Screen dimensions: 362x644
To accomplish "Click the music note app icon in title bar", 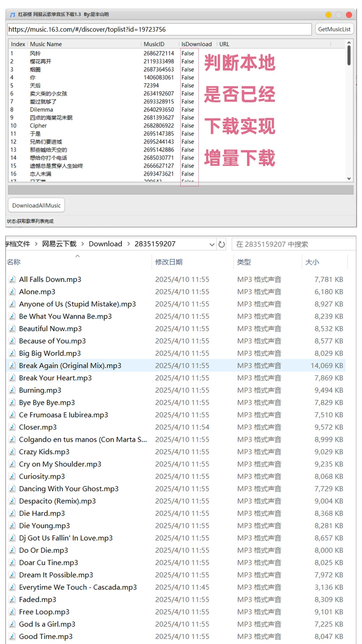I will (x=13, y=15).
